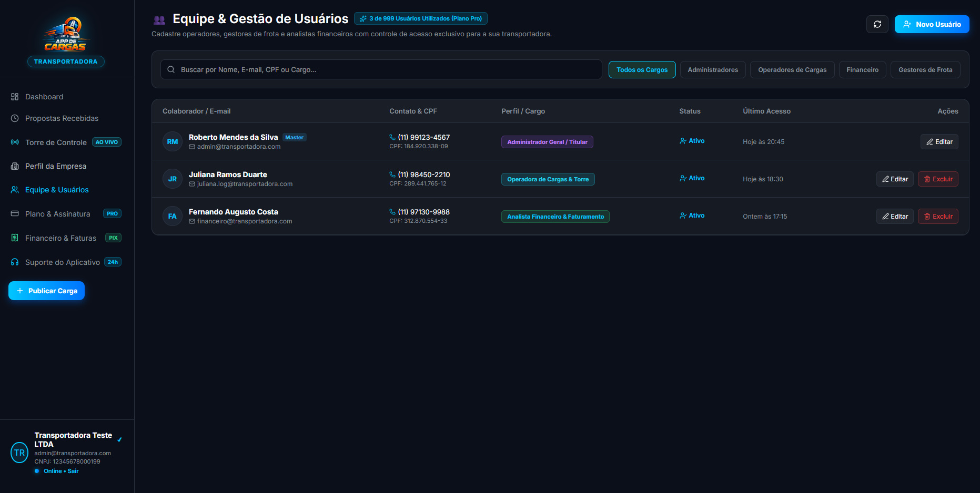Focus the Buscar por Nome search field
The width and height of the screenshot is (980, 493).
(x=381, y=69)
